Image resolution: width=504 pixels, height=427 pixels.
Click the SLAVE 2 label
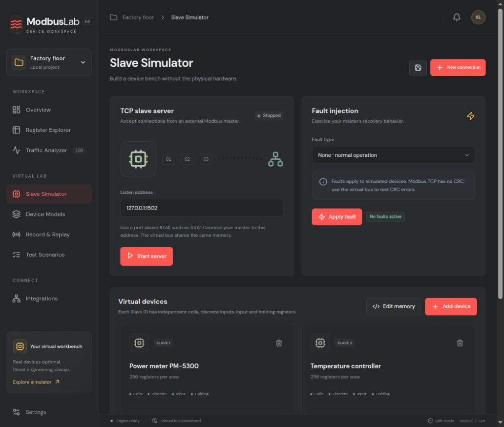pyautogui.click(x=345, y=343)
